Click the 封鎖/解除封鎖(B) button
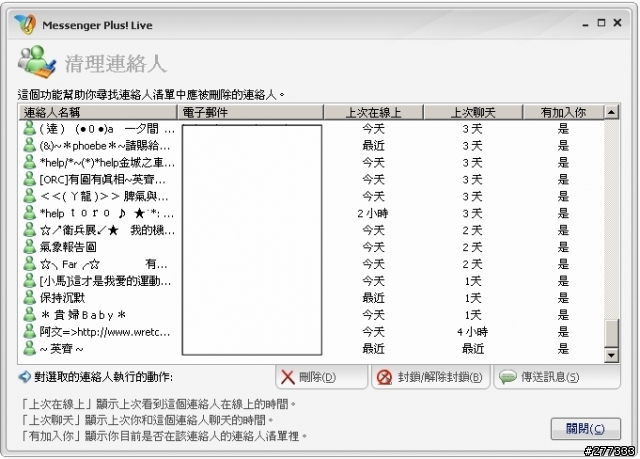 pyautogui.click(x=431, y=377)
